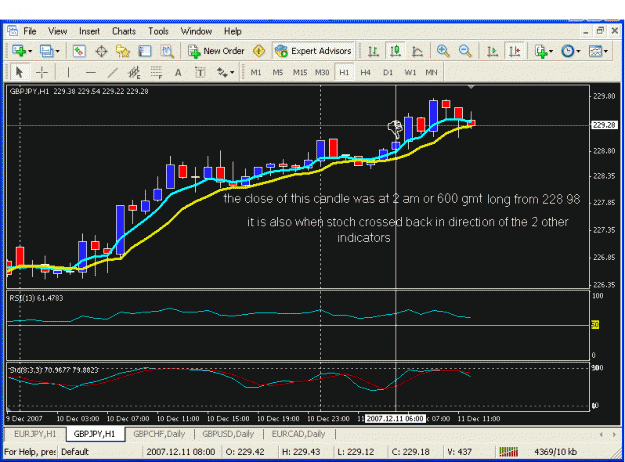
Task: Open the Market Watch window icon
Action: [79, 51]
